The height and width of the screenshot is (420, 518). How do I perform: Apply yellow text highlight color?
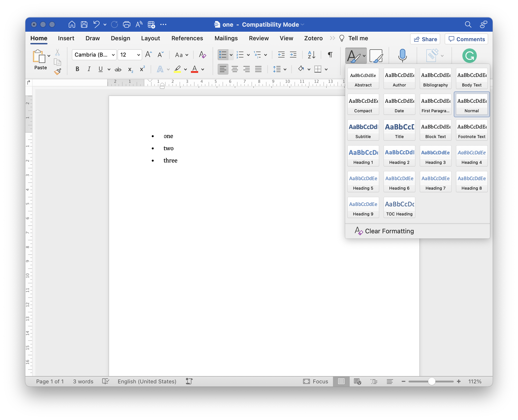click(x=177, y=69)
